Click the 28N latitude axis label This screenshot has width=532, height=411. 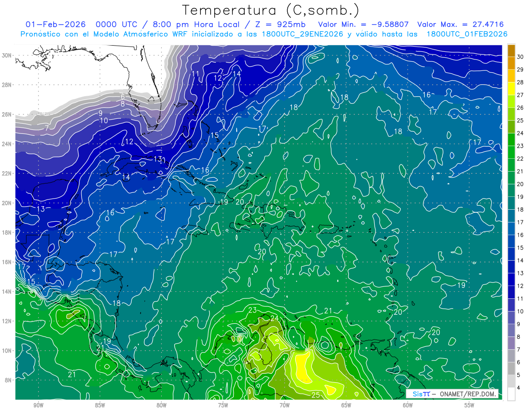pos(7,85)
